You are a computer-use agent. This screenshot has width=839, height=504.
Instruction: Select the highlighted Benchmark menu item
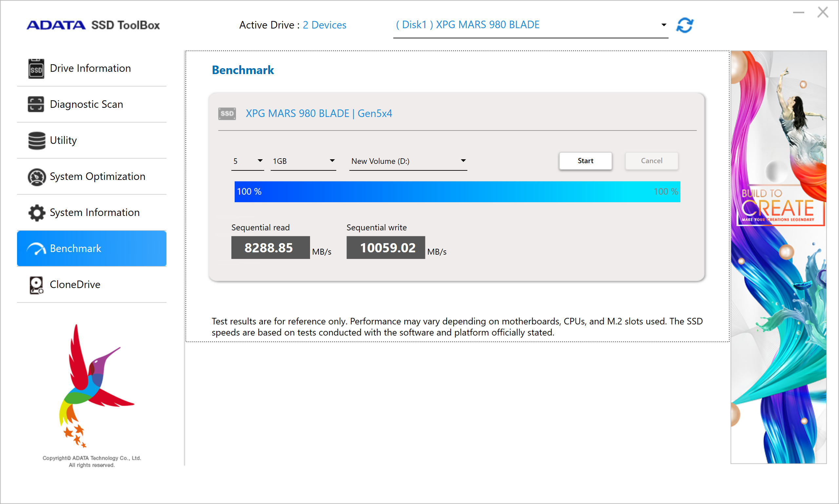point(92,249)
